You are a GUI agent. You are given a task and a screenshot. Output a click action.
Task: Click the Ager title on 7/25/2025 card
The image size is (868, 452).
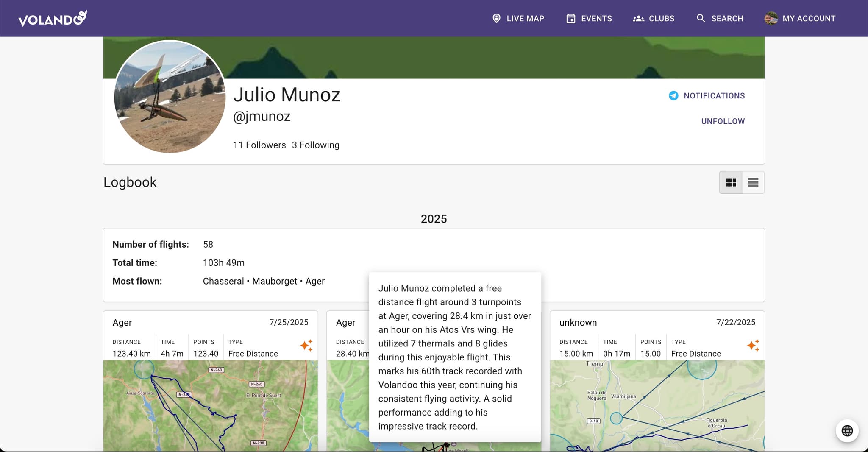pyautogui.click(x=122, y=322)
